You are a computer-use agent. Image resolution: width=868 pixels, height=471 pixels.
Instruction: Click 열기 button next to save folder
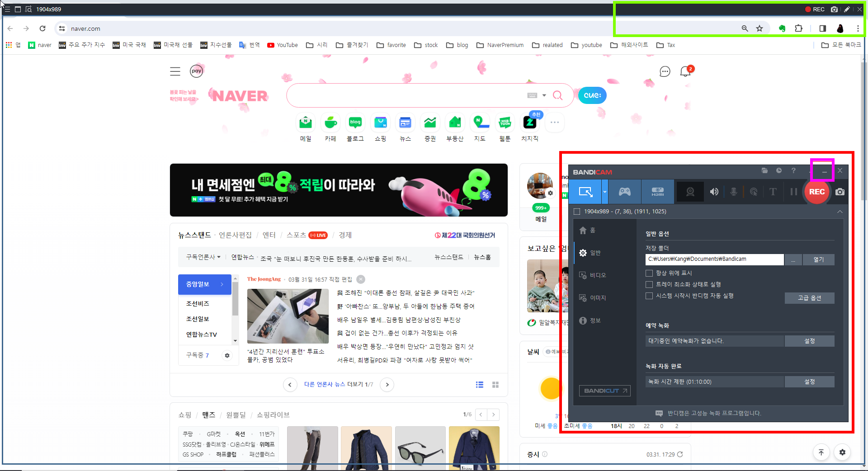point(819,259)
